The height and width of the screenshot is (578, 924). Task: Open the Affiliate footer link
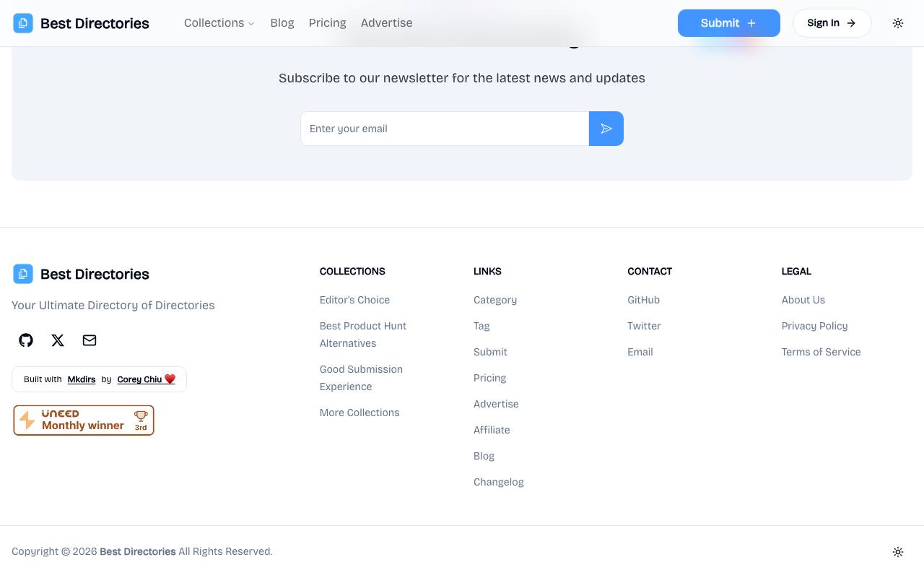point(492,430)
